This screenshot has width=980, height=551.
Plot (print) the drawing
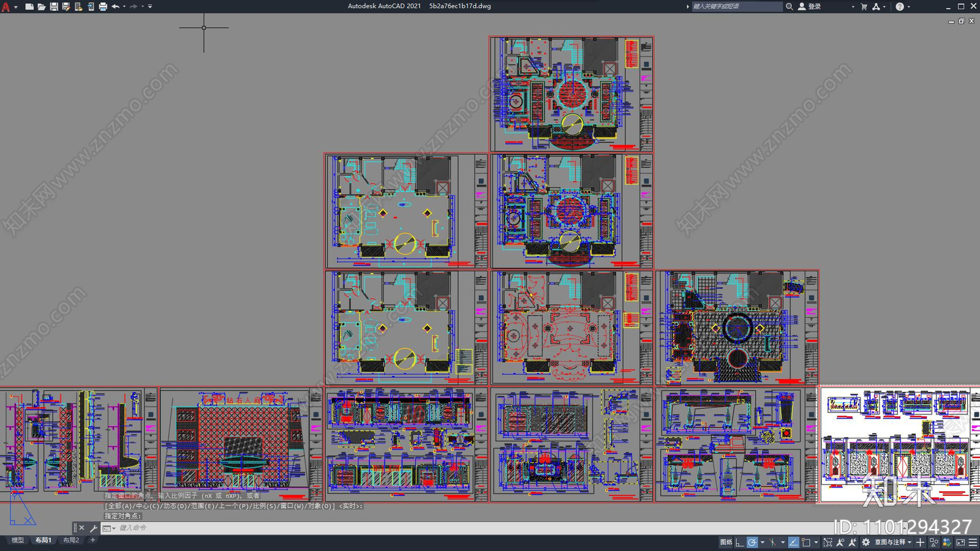pyautogui.click(x=103, y=7)
